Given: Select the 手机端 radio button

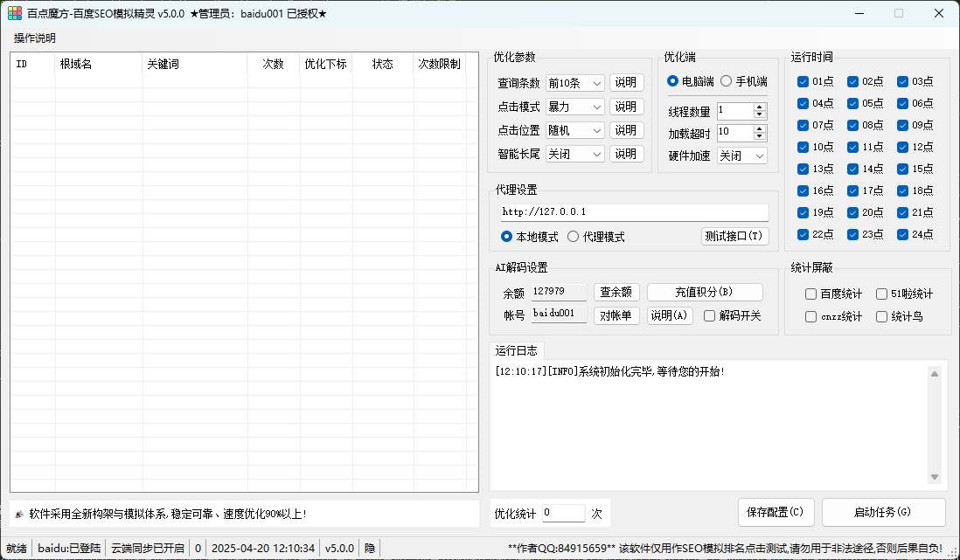Looking at the screenshot, I should coord(727,82).
